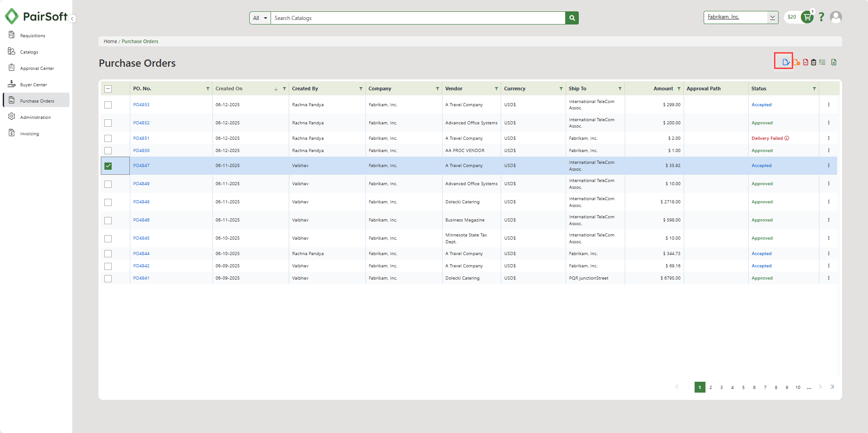Open the Status column filter

pos(814,89)
